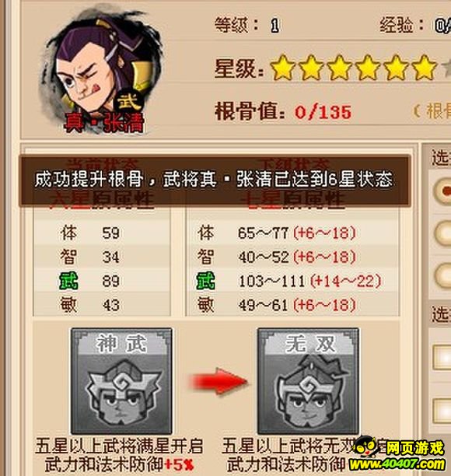
Task: Open the www.40407.com watermark link
Action: 397,464
